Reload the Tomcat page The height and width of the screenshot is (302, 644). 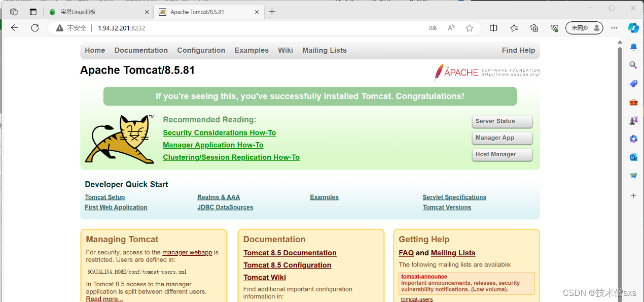(x=35, y=28)
